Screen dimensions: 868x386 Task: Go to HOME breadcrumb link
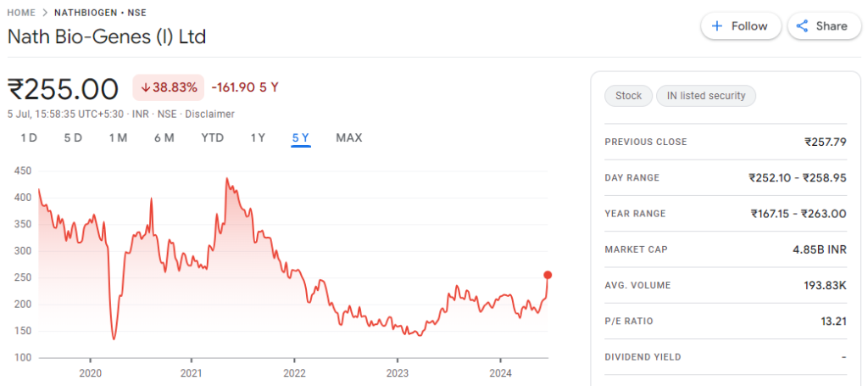[x=20, y=13]
